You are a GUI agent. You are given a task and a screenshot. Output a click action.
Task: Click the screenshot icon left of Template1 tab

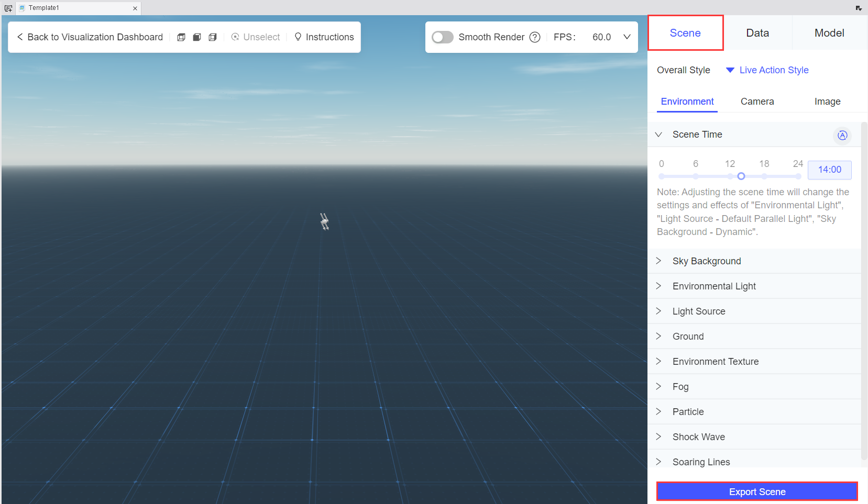(8, 8)
